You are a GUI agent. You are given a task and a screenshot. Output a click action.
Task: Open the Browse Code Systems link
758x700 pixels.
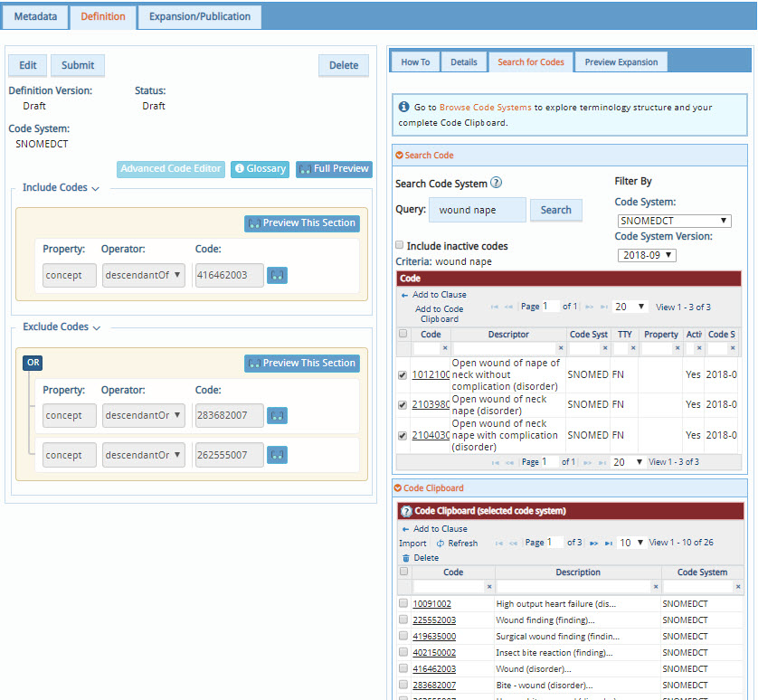[x=485, y=108]
